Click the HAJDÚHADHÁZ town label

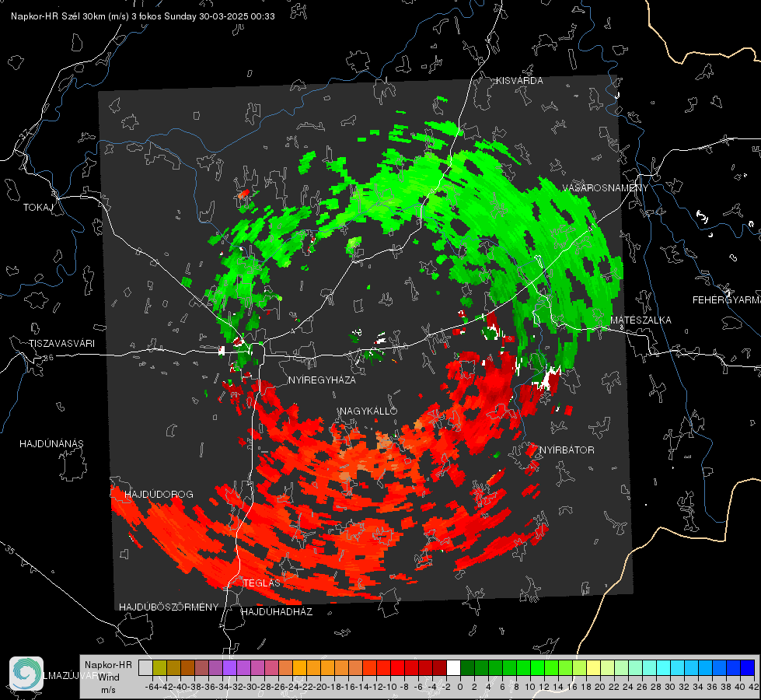coord(277,612)
